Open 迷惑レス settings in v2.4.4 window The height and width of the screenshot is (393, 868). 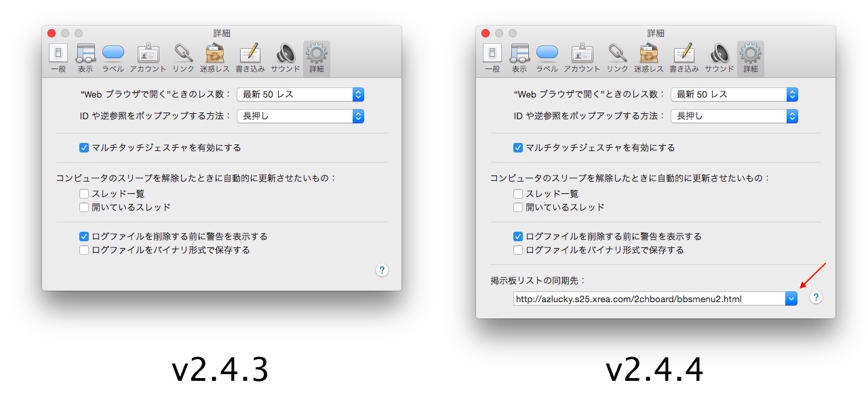click(x=649, y=58)
